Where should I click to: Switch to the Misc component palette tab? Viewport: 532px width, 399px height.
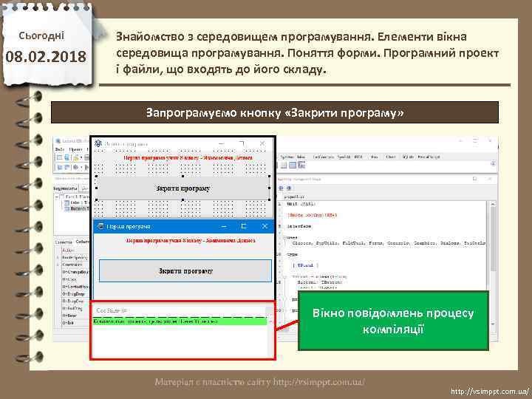tap(301, 157)
